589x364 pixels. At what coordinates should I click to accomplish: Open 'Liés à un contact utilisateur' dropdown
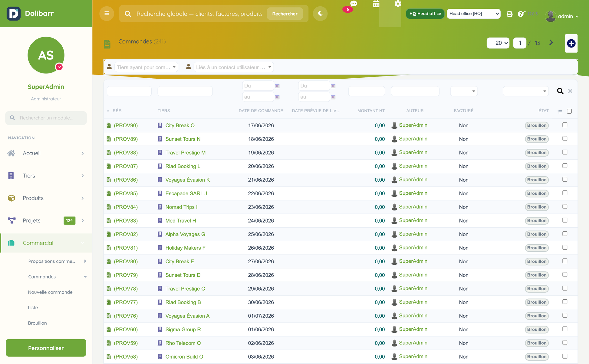[233, 67]
